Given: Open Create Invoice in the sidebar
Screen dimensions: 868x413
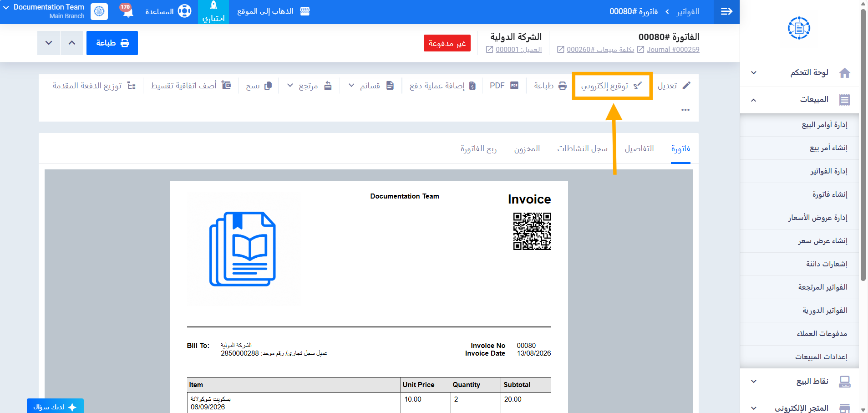Looking at the screenshot, I should 830,194.
